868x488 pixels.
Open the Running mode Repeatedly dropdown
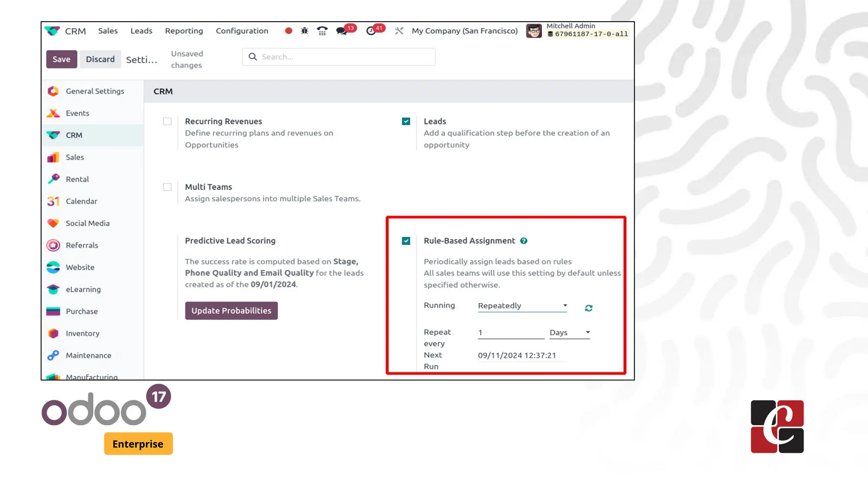tap(522, 306)
